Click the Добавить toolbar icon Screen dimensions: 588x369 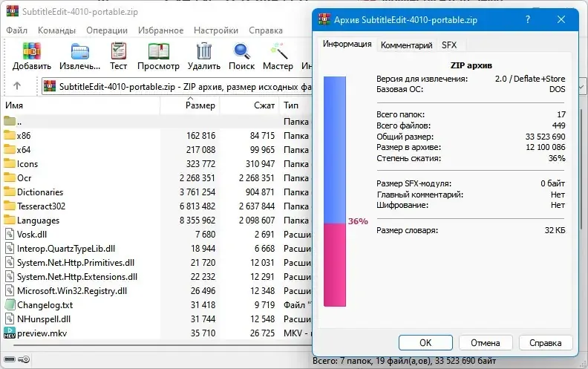coord(32,51)
